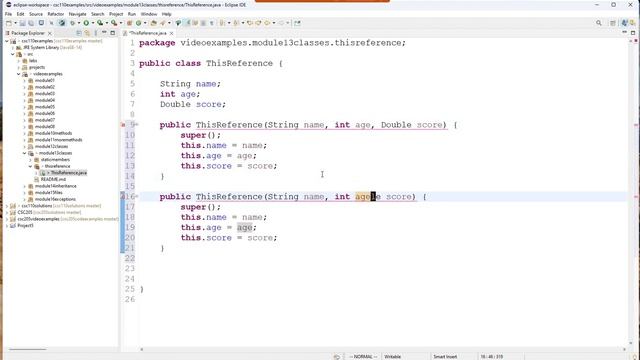This screenshot has height=360, width=640.
Task: Click the Search flashlight toolbar icon
Action: point(163,23)
